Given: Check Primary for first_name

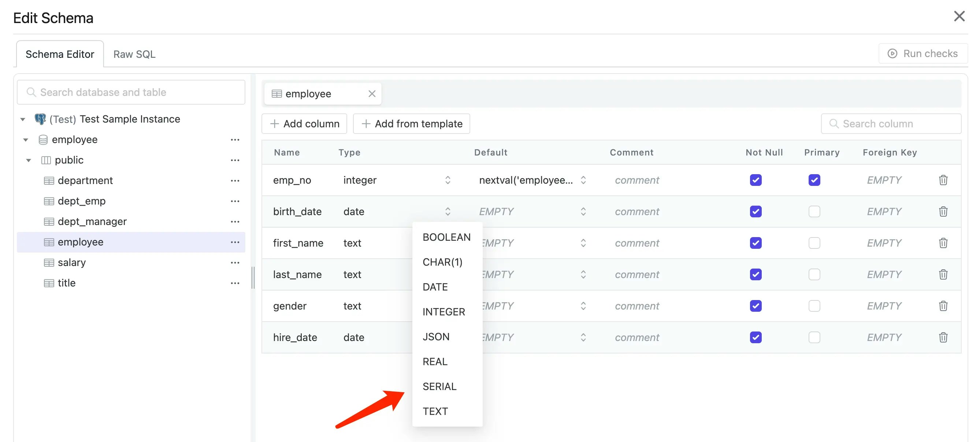Looking at the screenshot, I should pyautogui.click(x=814, y=243).
